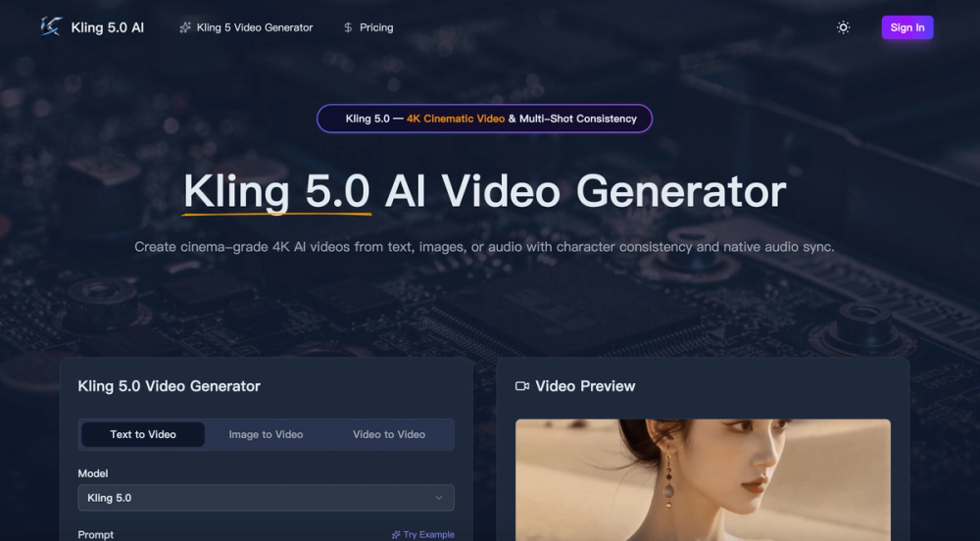
Task: Toggle the light/dark theme sun icon
Action: (843, 27)
